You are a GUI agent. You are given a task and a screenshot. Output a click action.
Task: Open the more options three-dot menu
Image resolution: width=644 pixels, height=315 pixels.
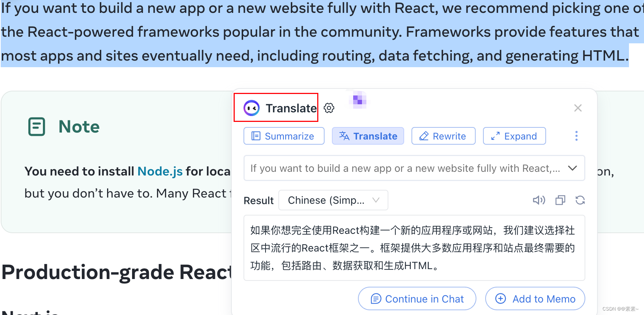(577, 136)
